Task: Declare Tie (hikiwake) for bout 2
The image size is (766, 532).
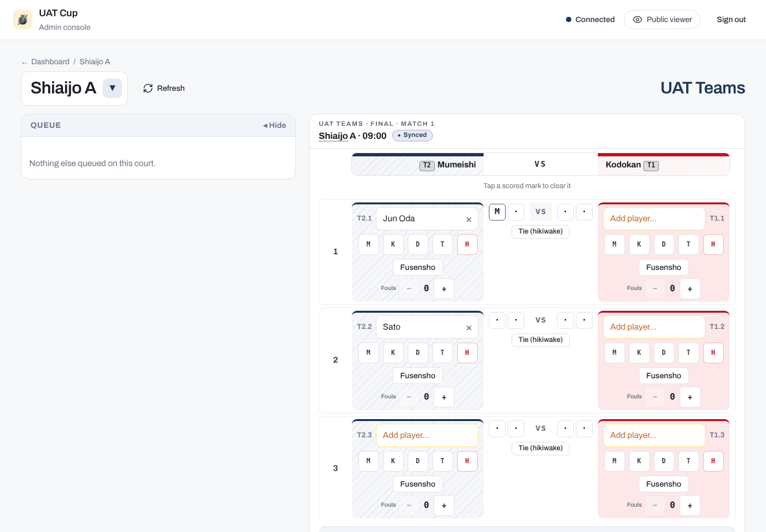Action: [540, 340]
